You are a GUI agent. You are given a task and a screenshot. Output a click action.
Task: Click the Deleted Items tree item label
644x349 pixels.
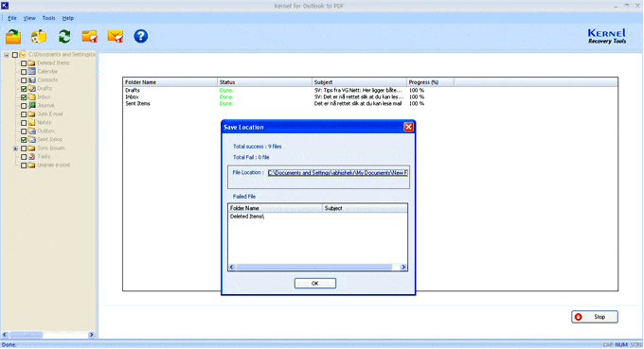coord(53,63)
